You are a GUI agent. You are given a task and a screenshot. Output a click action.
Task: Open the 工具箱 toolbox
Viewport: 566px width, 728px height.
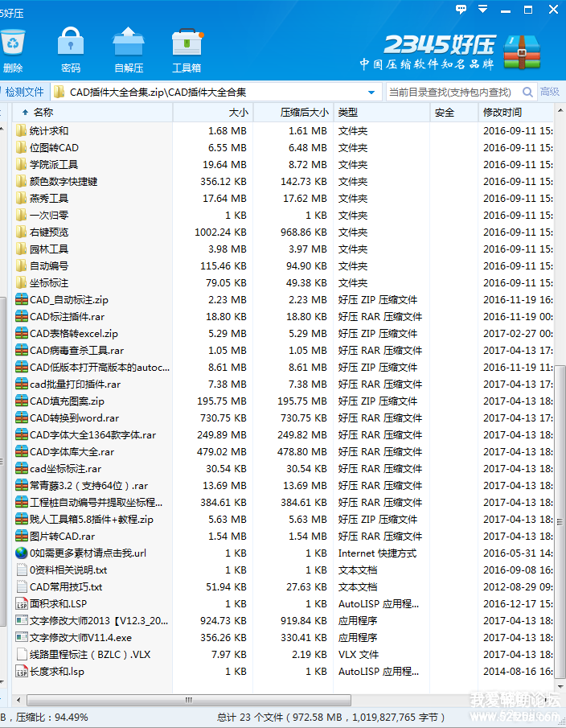pyautogui.click(x=187, y=49)
